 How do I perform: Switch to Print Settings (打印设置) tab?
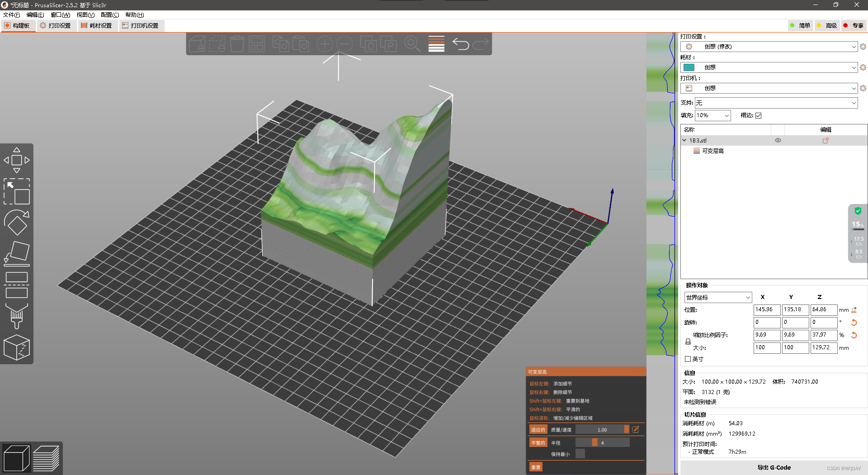point(56,25)
